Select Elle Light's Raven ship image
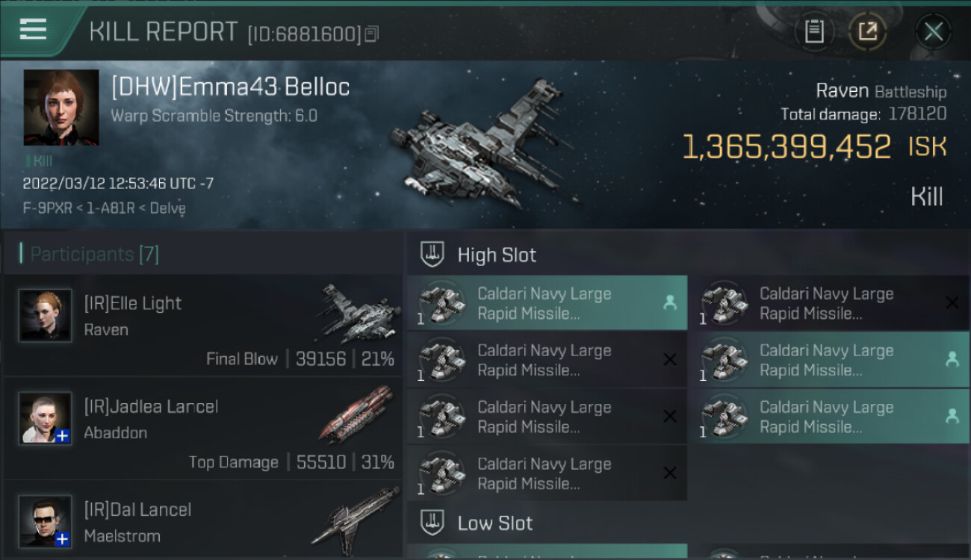This screenshot has width=971, height=560. click(359, 314)
